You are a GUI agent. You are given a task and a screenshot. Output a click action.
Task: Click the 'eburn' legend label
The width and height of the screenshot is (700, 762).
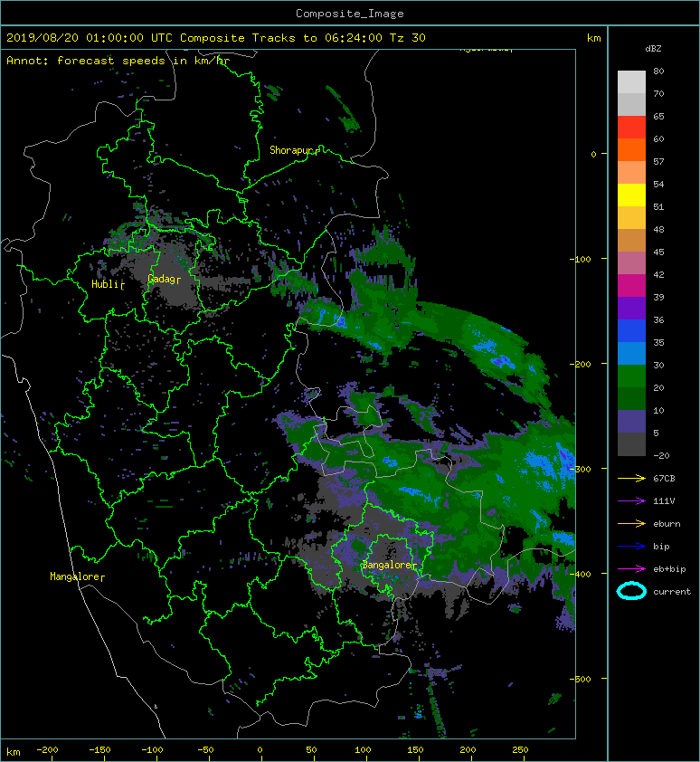tap(667, 524)
